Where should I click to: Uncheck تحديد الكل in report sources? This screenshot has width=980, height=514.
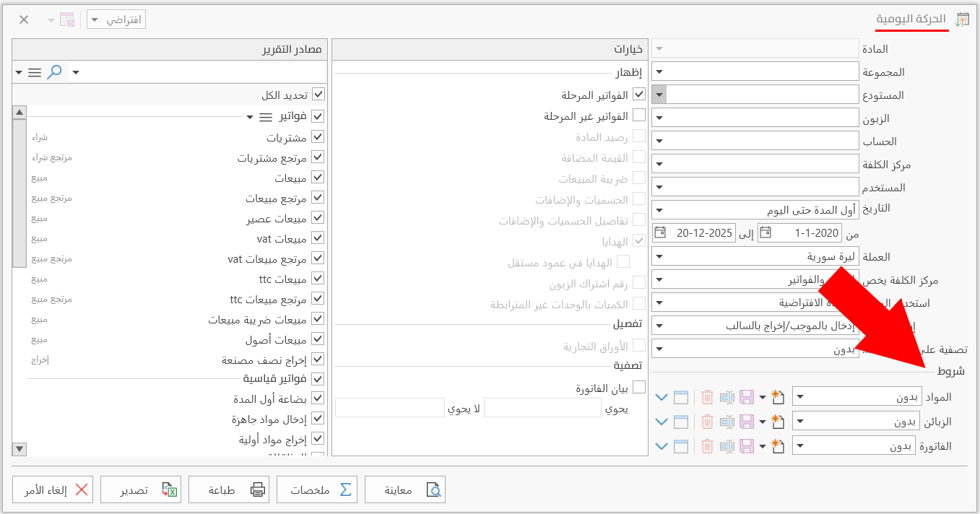[318, 93]
